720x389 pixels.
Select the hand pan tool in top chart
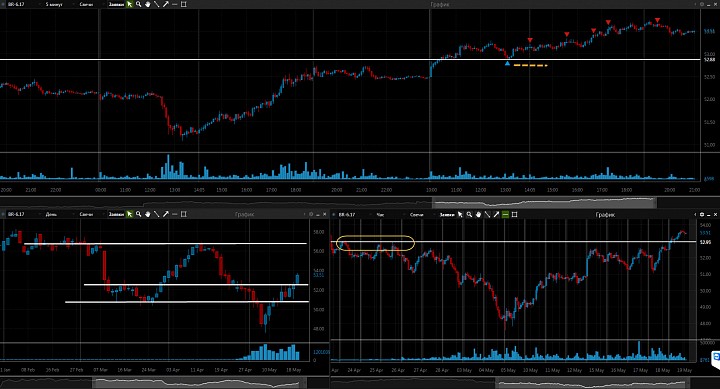[x=147, y=4]
